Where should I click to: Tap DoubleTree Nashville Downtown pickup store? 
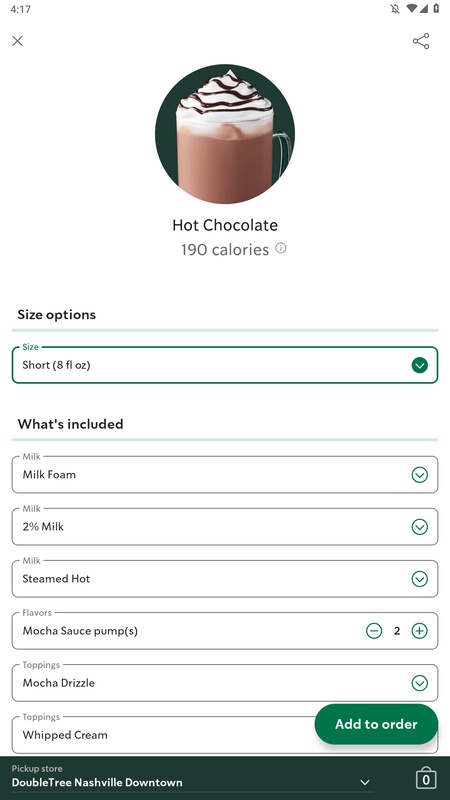tap(97, 782)
